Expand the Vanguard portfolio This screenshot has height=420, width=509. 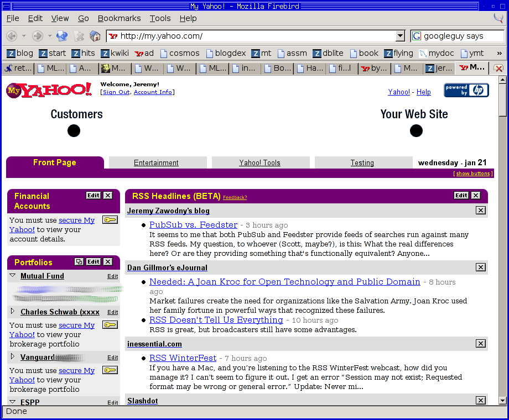click(x=13, y=356)
